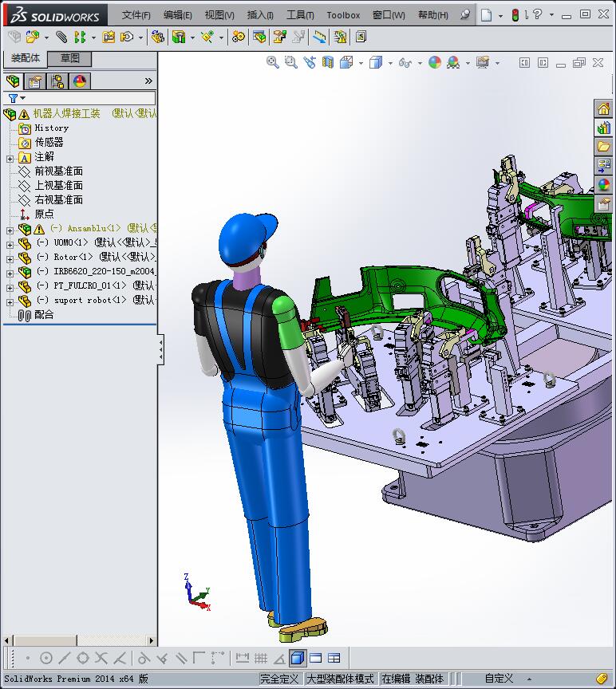Switch to the 草图 sketch tab

[69, 58]
